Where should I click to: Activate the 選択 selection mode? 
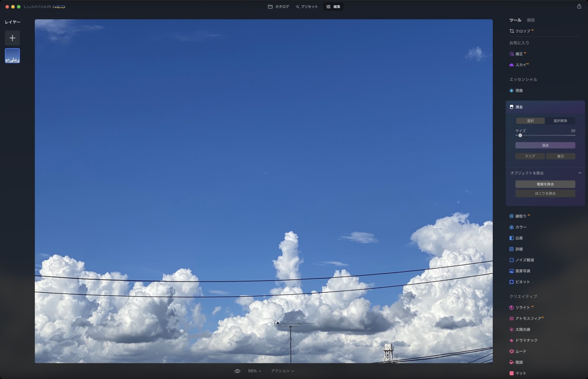(x=530, y=121)
